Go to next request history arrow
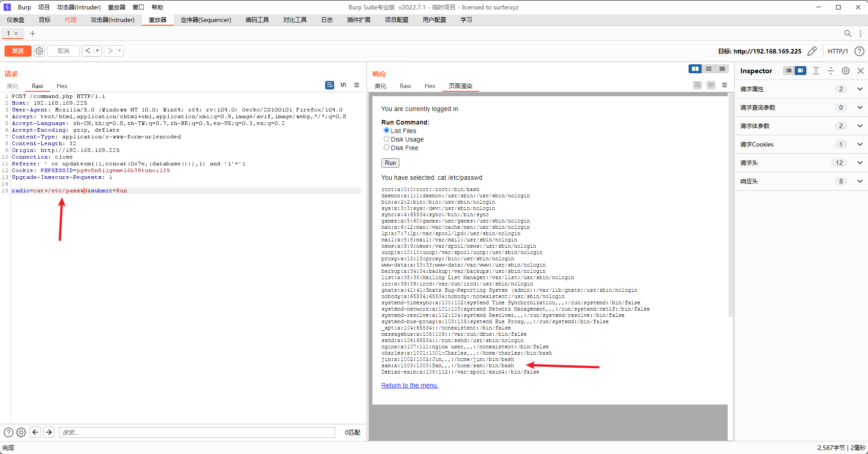The image size is (868, 454). click(110, 51)
